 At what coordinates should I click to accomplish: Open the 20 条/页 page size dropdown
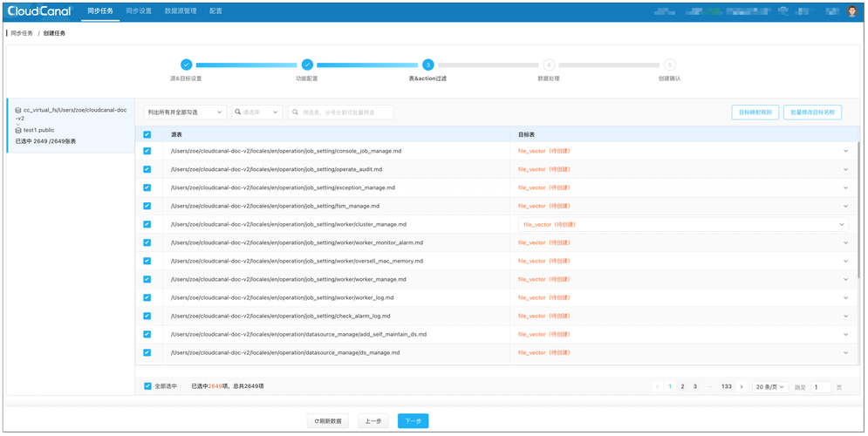click(770, 387)
